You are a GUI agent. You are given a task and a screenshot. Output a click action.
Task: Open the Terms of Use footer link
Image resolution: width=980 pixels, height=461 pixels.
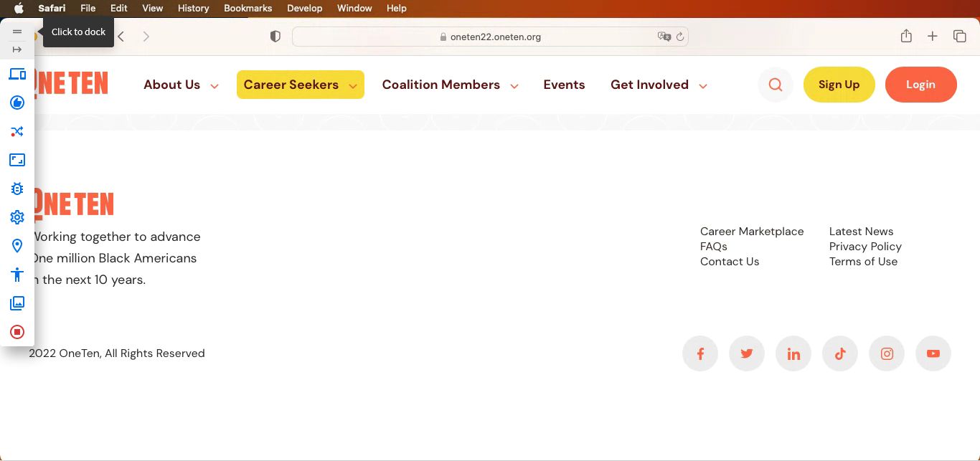pos(864,262)
